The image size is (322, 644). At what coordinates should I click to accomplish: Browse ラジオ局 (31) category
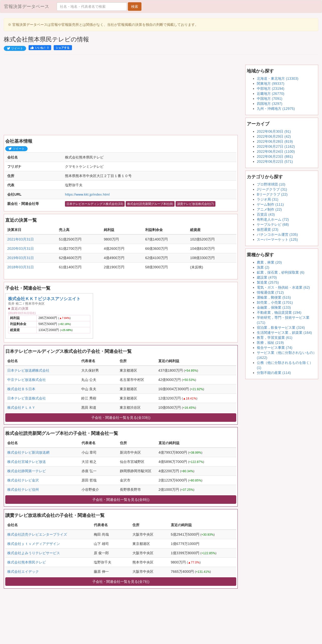coord(267,199)
